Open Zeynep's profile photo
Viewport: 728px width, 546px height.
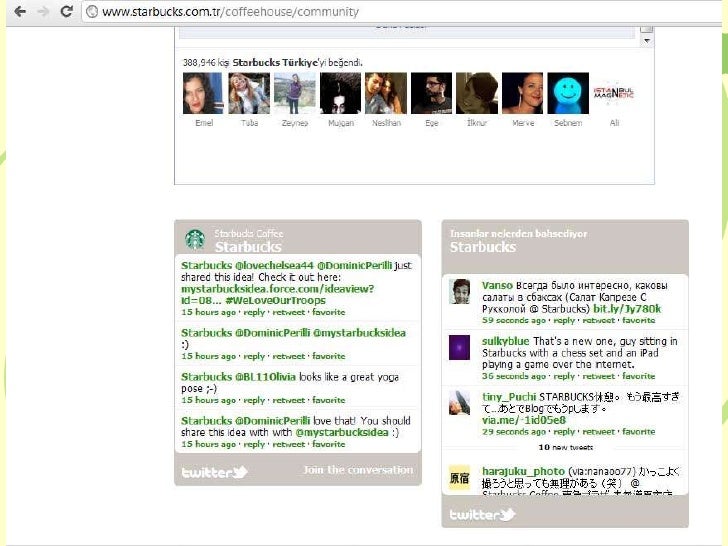coord(294,93)
